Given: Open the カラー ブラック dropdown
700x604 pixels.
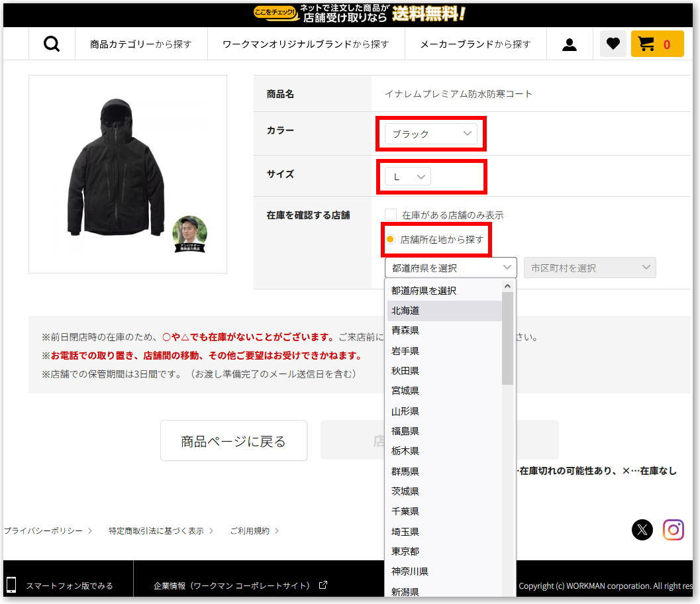Looking at the screenshot, I should [x=431, y=134].
